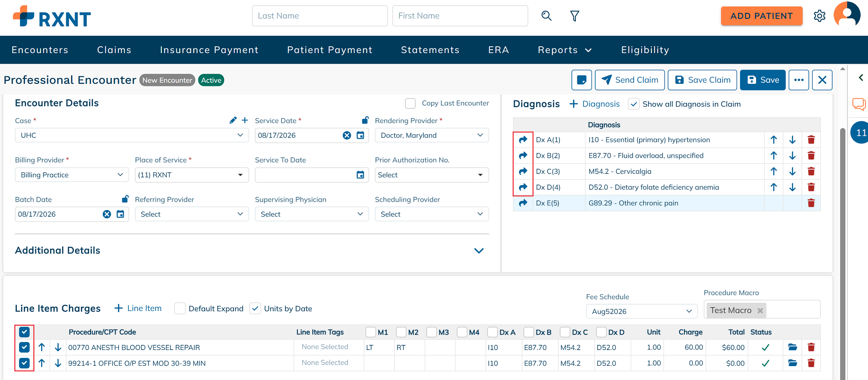Click the Last Name search field
The height and width of the screenshot is (380, 868).
[x=320, y=16]
